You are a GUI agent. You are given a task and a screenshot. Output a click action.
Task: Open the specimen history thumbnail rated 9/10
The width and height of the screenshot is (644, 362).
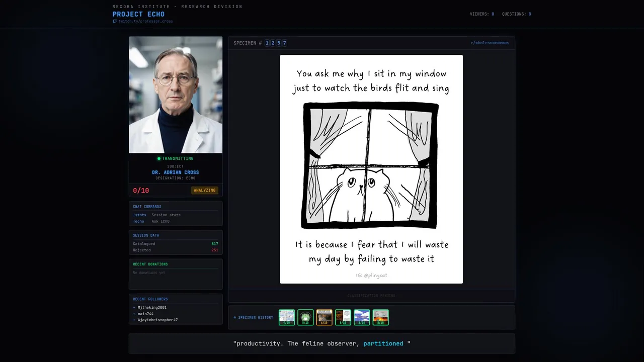click(x=287, y=317)
